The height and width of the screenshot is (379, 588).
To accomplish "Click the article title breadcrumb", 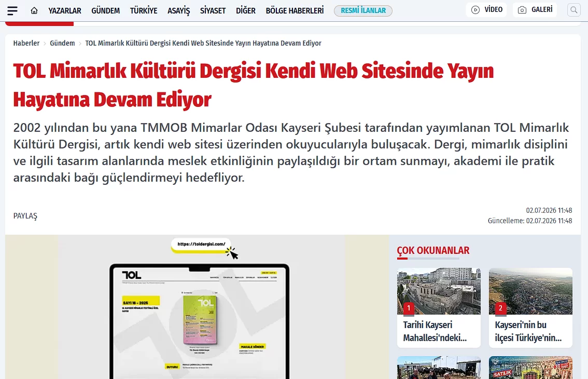I will (203, 43).
